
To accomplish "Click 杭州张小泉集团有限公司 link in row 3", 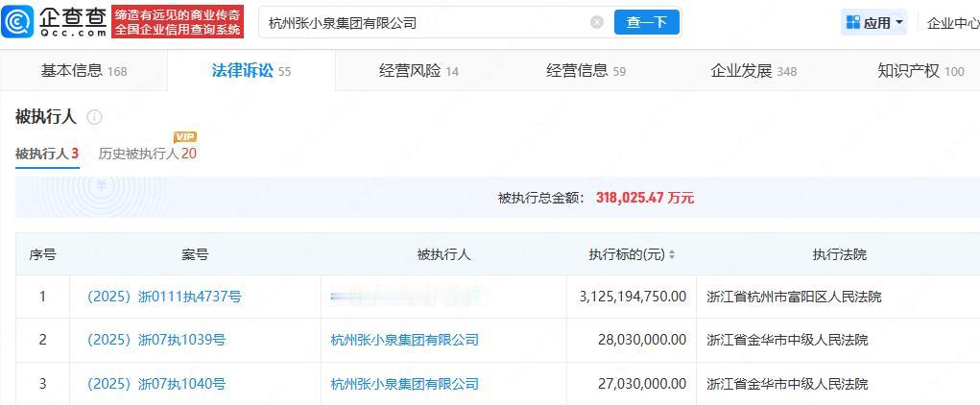I will tap(404, 383).
